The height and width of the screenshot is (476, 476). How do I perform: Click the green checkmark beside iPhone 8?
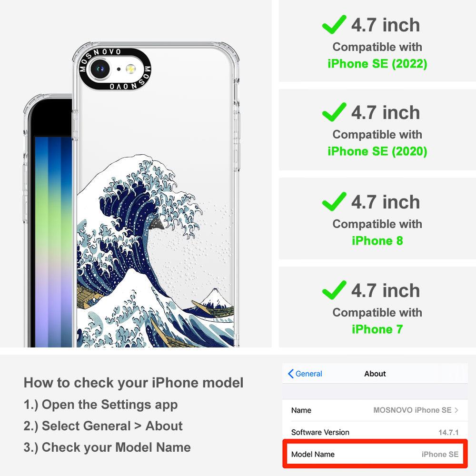point(334,201)
